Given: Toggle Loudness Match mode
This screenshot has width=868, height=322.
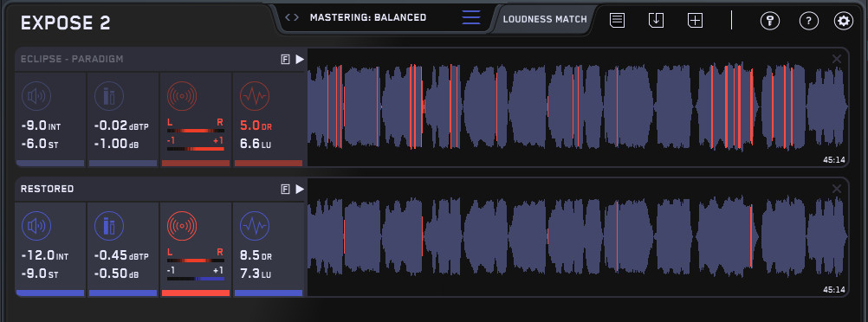Looking at the screenshot, I should [545, 19].
